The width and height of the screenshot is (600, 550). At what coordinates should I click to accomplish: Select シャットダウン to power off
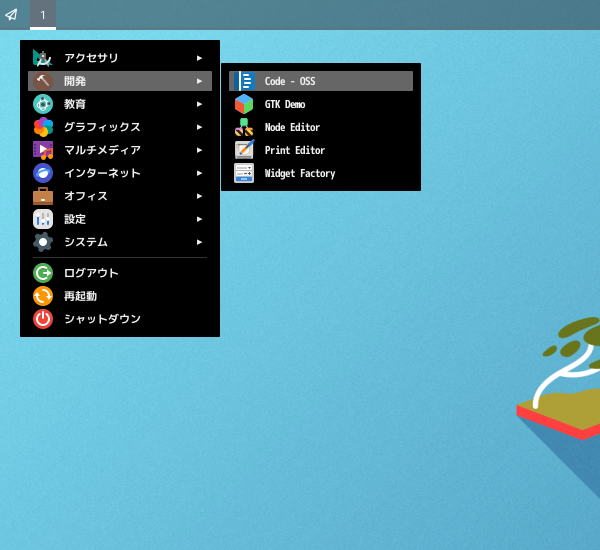tap(102, 319)
